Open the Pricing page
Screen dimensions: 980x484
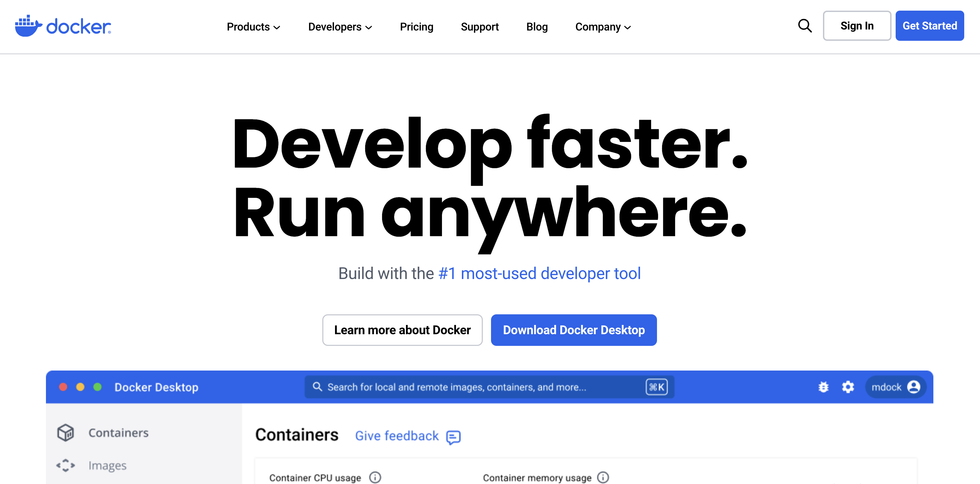(x=417, y=27)
